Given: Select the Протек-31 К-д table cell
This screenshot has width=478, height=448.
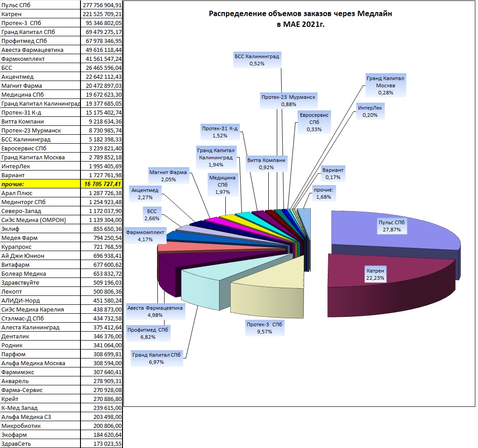Looking at the screenshot, I should (x=40, y=112).
